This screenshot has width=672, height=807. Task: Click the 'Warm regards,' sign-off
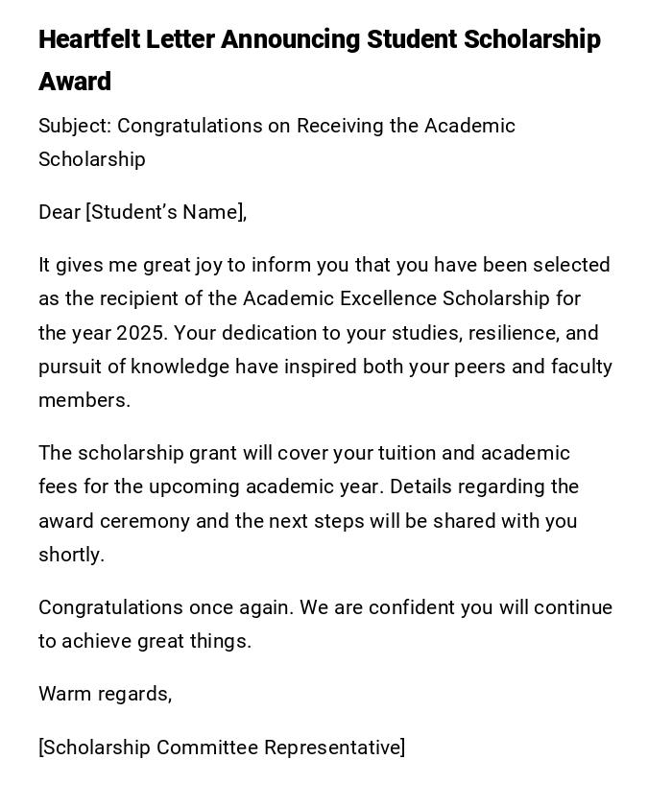tap(105, 695)
